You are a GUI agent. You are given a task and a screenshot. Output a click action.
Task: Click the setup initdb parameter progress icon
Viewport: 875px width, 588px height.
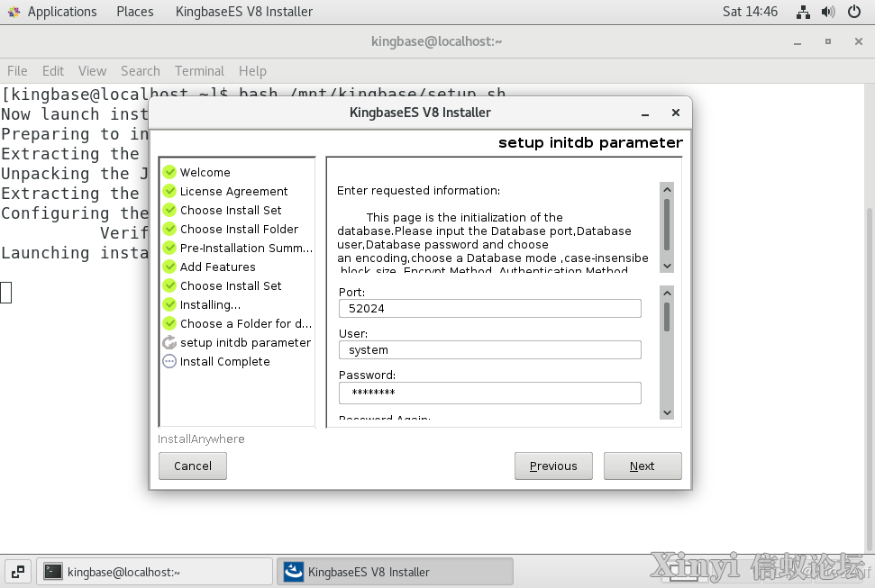(x=169, y=342)
